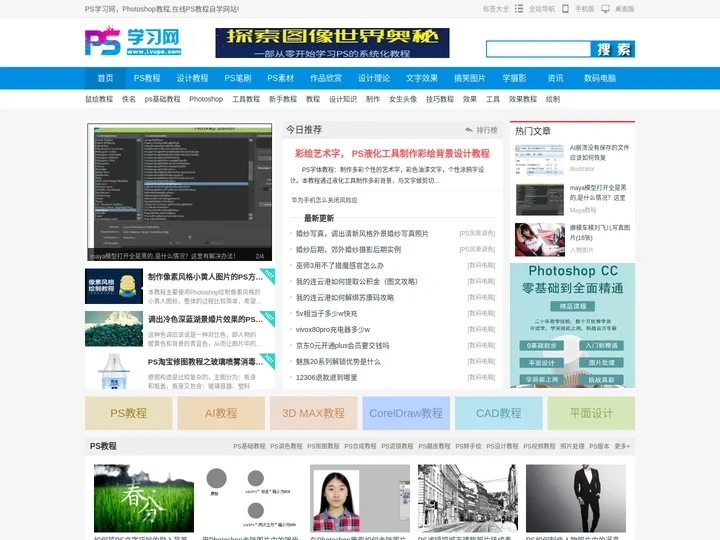The width and height of the screenshot is (720, 540).
Task: Click the 搜索 button
Action: point(613,49)
